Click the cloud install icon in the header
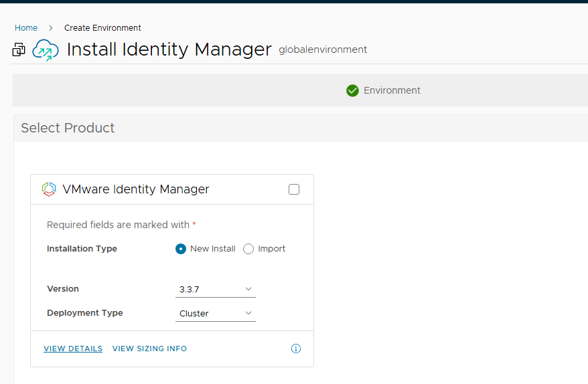Image resolution: width=588 pixels, height=384 pixels. pos(46,50)
